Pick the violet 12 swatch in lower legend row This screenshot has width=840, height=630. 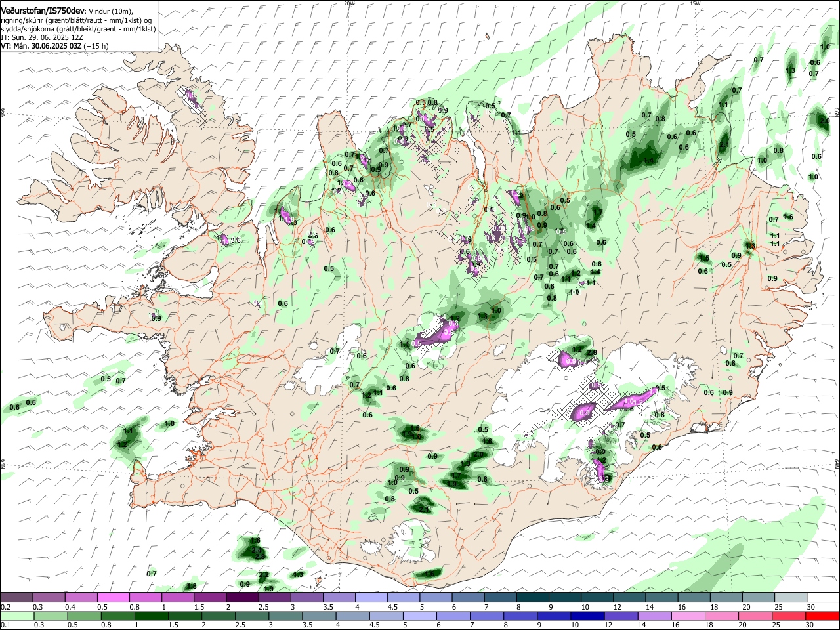[x=620, y=616]
